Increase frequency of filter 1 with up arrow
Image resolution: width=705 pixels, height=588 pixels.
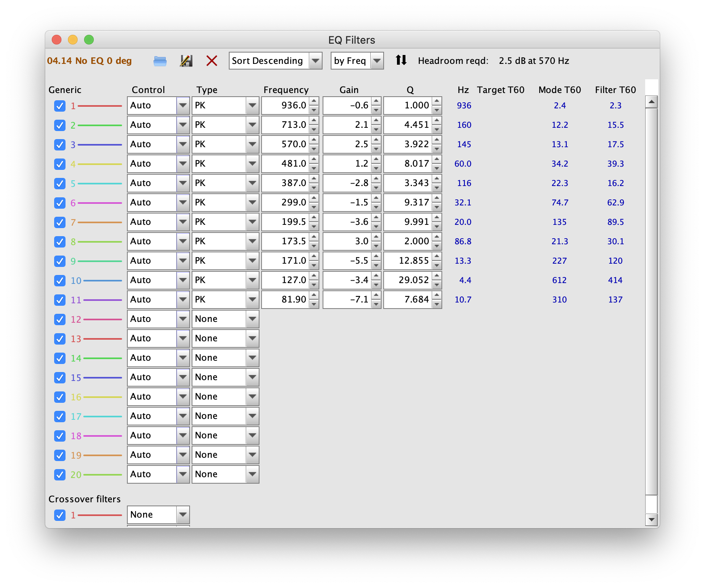click(x=314, y=102)
